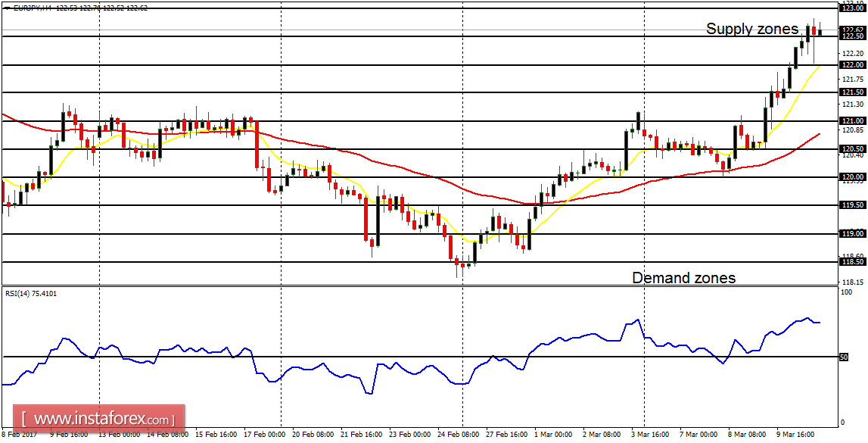This screenshot has height=443, width=868.
Task: Click the chart symbol arrow icon beside EURJPY
Action: 6,7
